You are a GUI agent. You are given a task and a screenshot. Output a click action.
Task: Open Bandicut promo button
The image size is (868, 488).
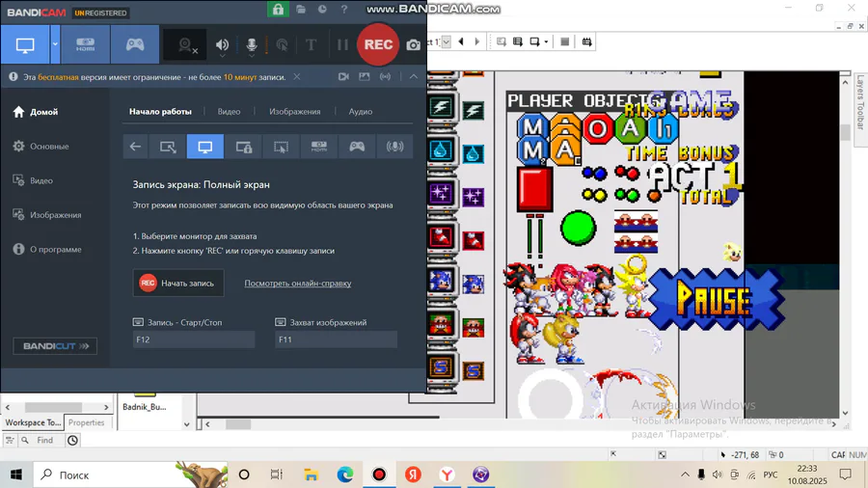[55, 346]
